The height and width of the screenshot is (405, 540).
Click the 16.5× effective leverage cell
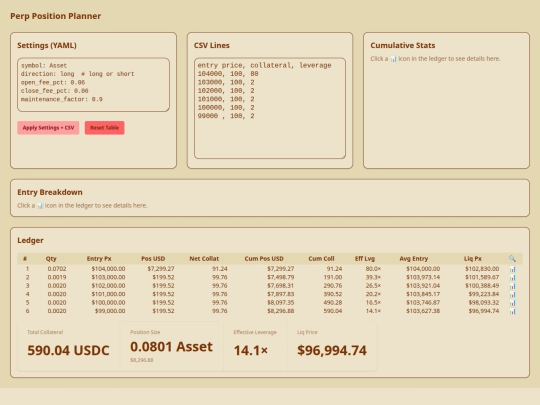373,302
